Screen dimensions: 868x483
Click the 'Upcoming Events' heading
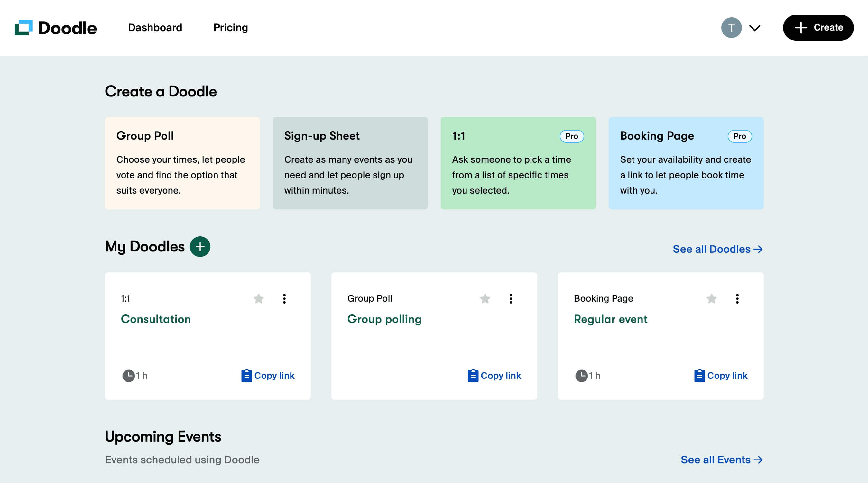[163, 436]
